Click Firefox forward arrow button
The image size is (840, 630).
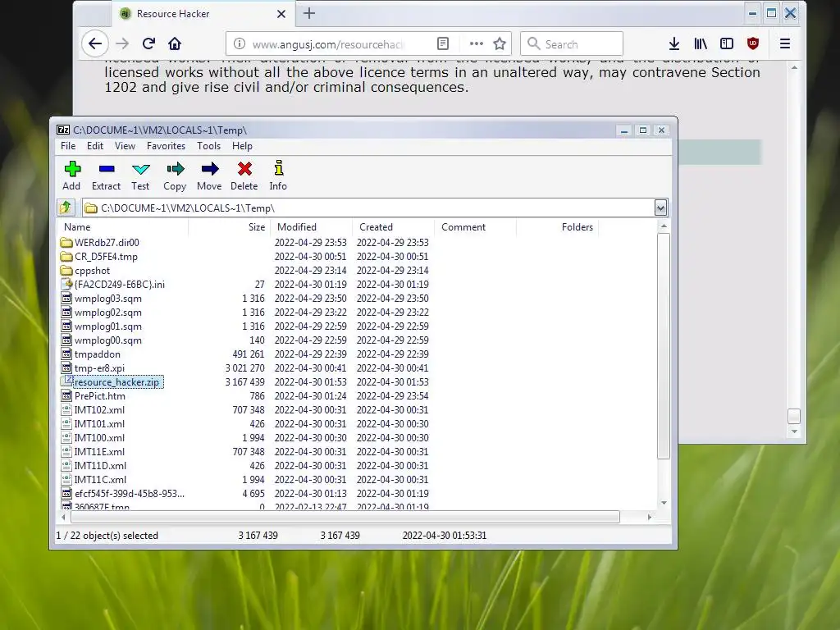(x=123, y=44)
